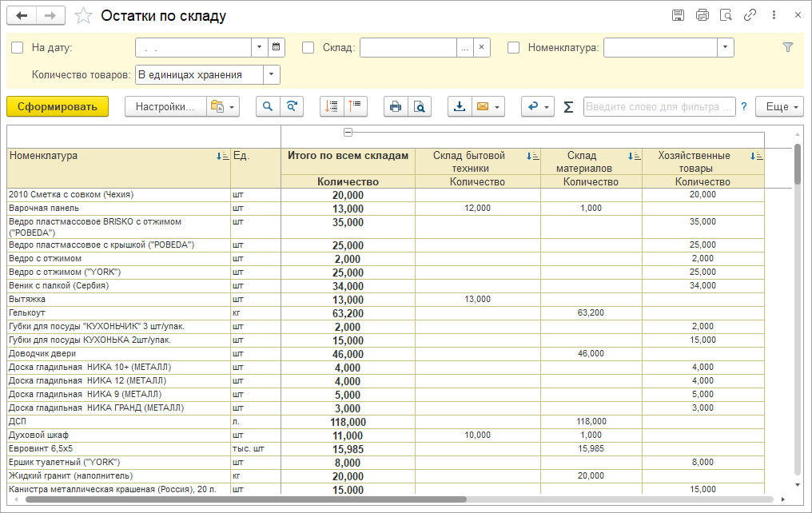The image size is (812, 513).
Task: Enable the На дату checkbox
Action: pos(18,48)
